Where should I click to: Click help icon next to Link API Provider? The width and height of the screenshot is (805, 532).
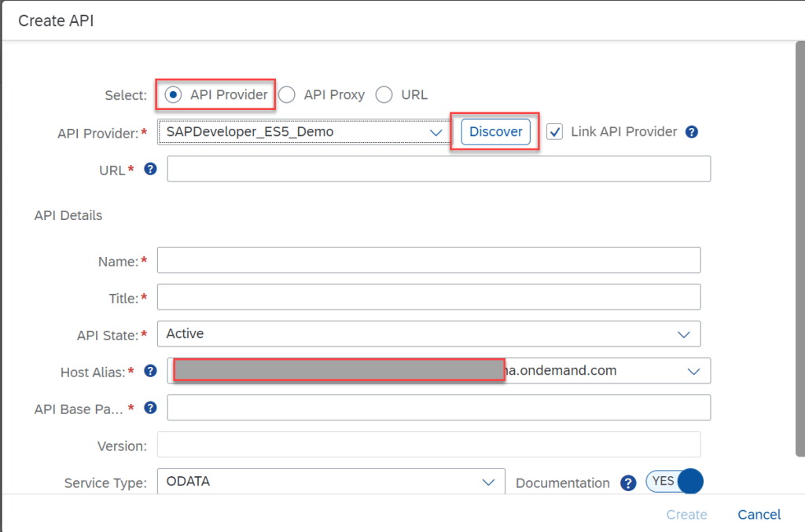pyautogui.click(x=692, y=132)
